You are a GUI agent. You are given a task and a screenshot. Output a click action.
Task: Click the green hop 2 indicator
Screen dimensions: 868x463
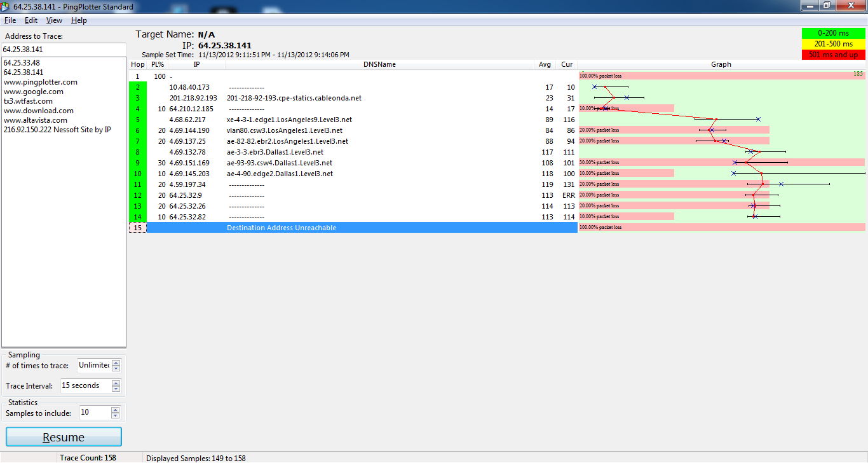pos(138,87)
